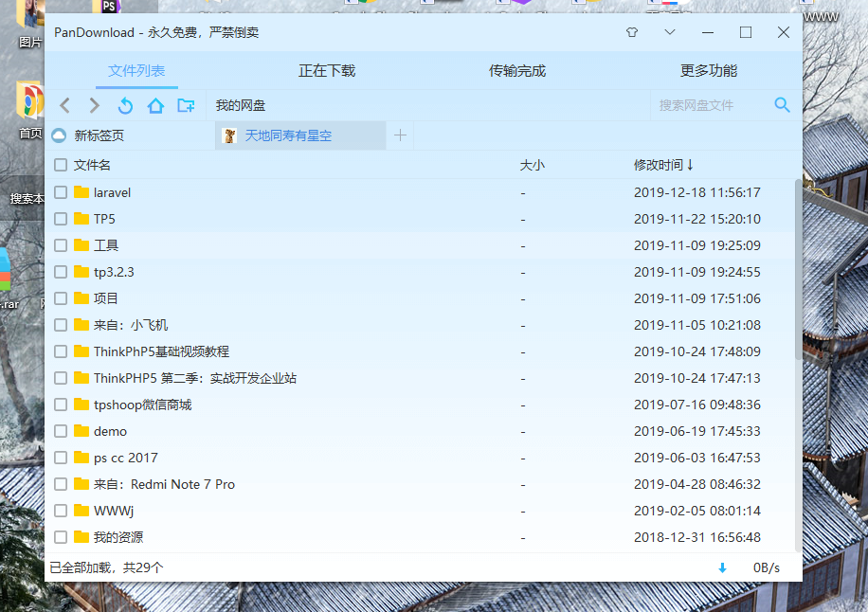Click the cloud icon on 新标签页 tab
The image size is (868, 612).
click(x=59, y=135)
